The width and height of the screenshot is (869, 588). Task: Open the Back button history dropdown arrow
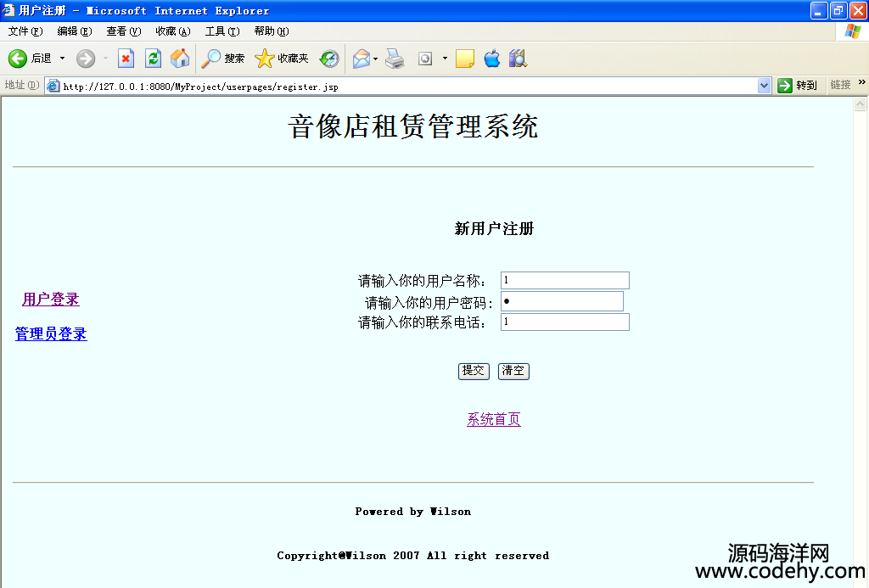click(62, 59)
